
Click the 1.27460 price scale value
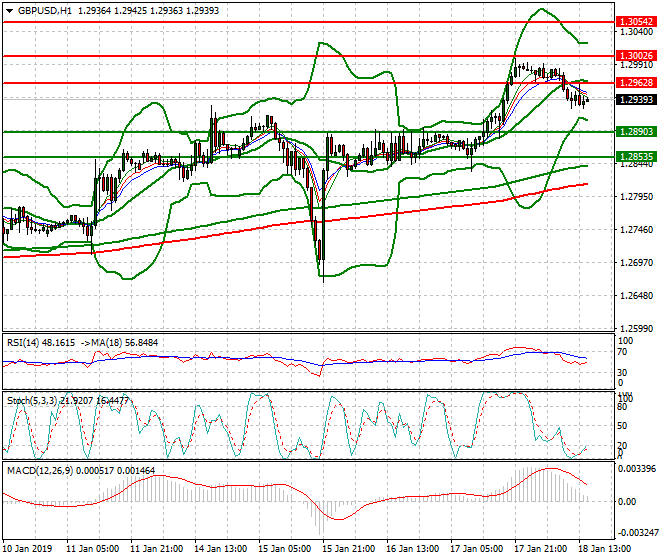click(637, 230)
